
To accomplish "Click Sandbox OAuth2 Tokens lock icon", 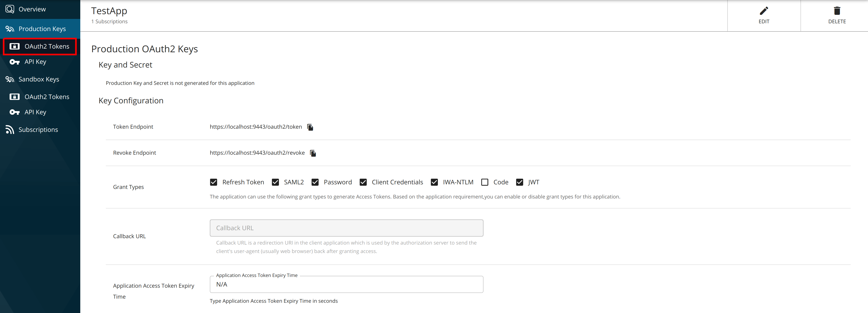I will click(x=15, y=97).
